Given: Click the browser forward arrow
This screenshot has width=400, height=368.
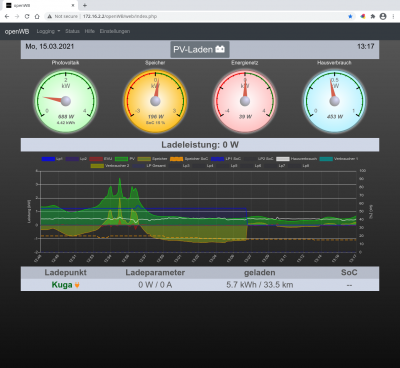Looking at the screenshot, I should point(17,16).
